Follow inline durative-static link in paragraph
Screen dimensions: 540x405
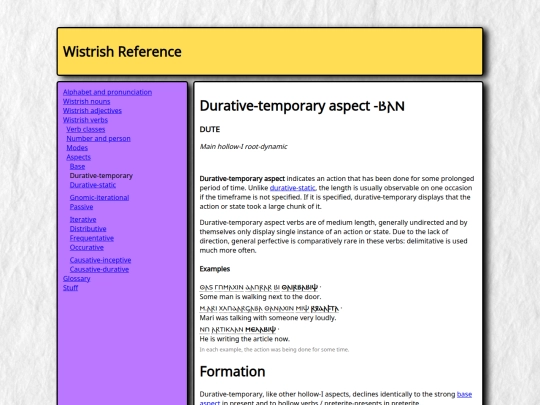coord(292,188)
